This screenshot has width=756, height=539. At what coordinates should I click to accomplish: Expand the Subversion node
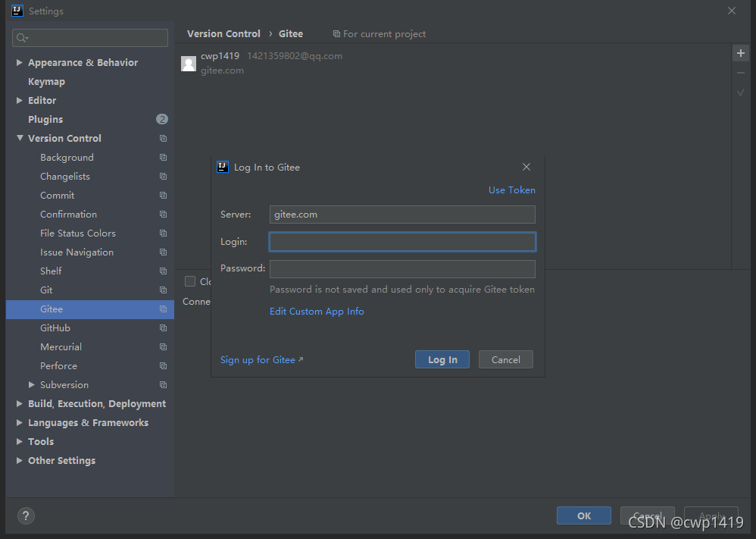pos(31,384)
